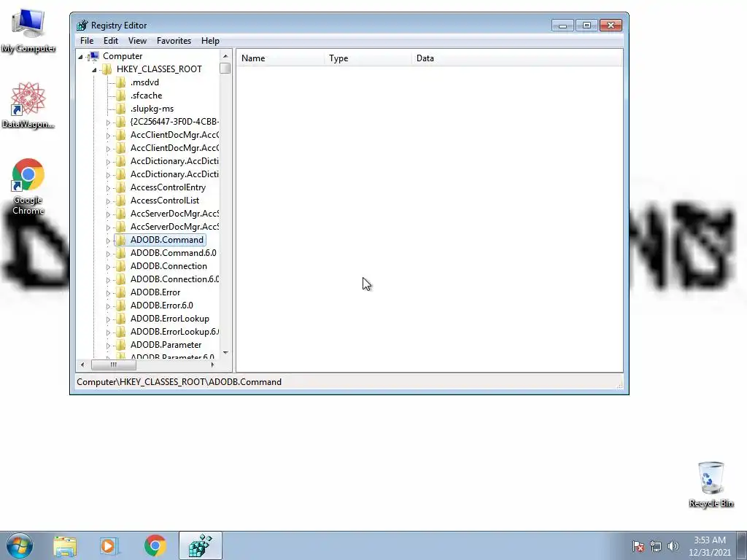Click Registry Editor title bar icon
The width and height of the screenshot is (747, 560).
point(82,26)
